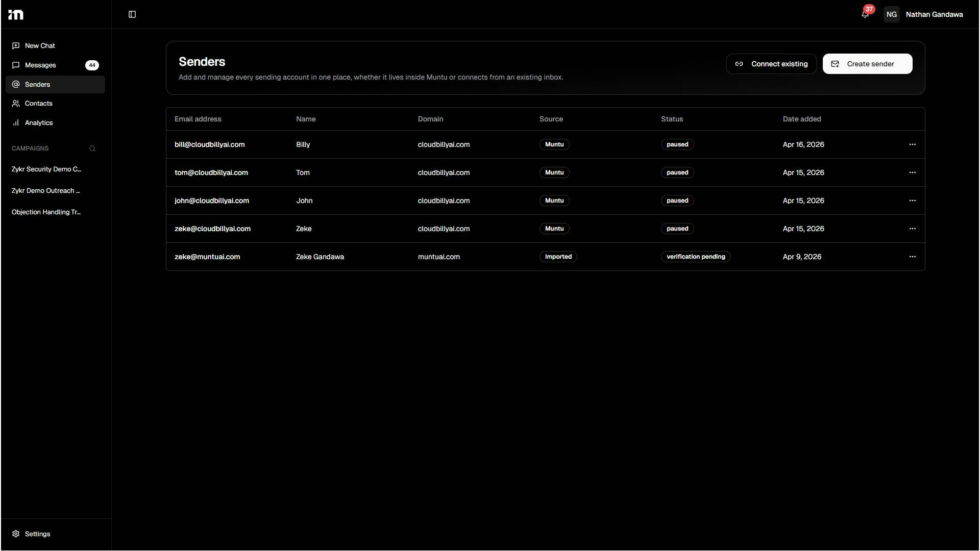
Task: Click the name Tom in the table
Action: [x=303, y=173]
